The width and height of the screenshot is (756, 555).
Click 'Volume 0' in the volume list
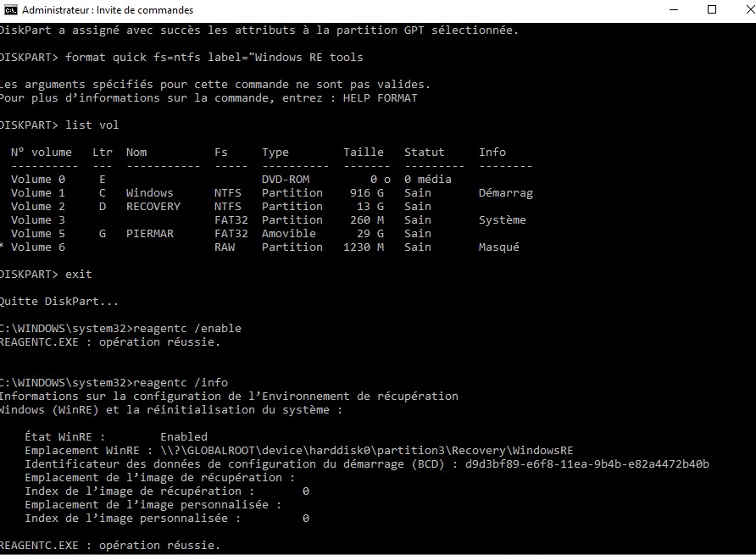pyautogui.click(x=37, y=179)
